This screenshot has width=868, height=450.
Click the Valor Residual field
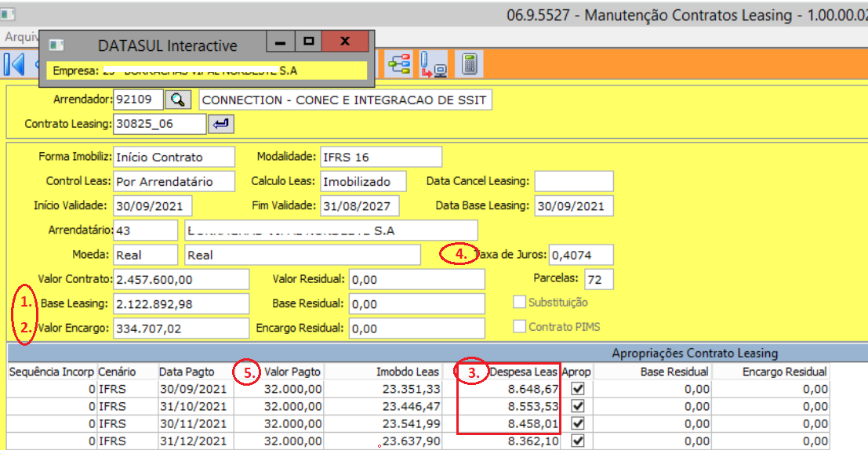(417, 280)
